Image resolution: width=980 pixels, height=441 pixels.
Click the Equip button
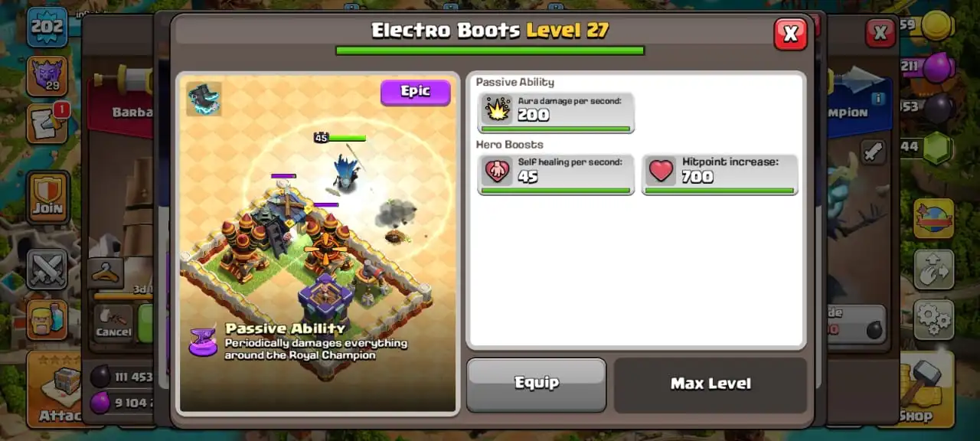pyautogui.click(x=537, y=384)
